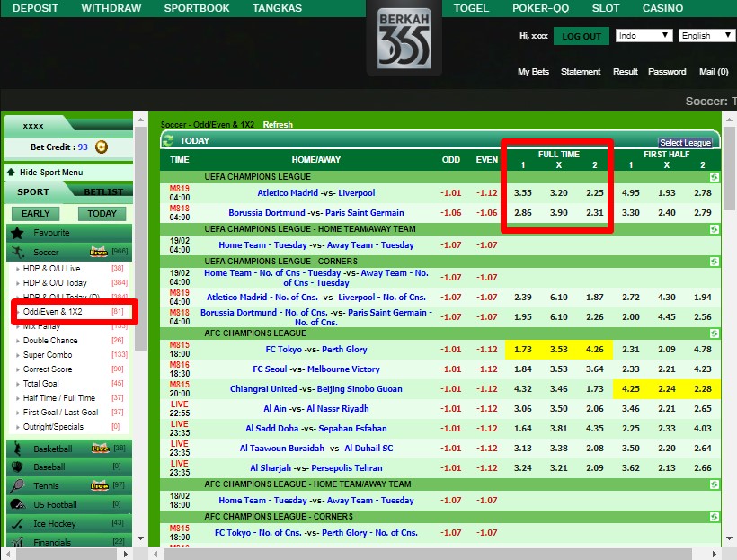Screen dimensions: 737x560
Task: Collapse the sidebar with Hide Sport Menu
Action: point(45,173)
